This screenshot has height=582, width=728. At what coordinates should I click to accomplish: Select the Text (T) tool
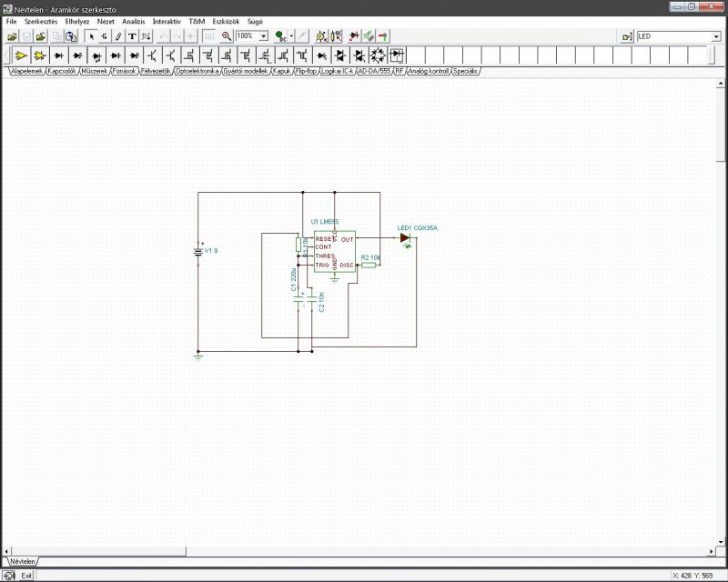pyautogui.click(x=132, y=36)
